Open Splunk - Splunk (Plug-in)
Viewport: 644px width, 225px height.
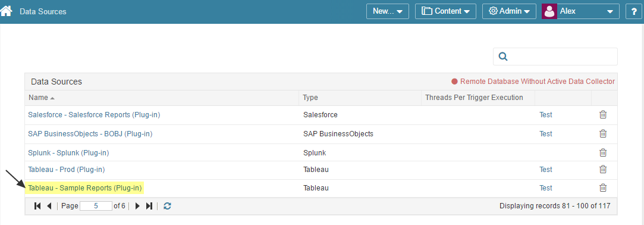tap(68, 152)
